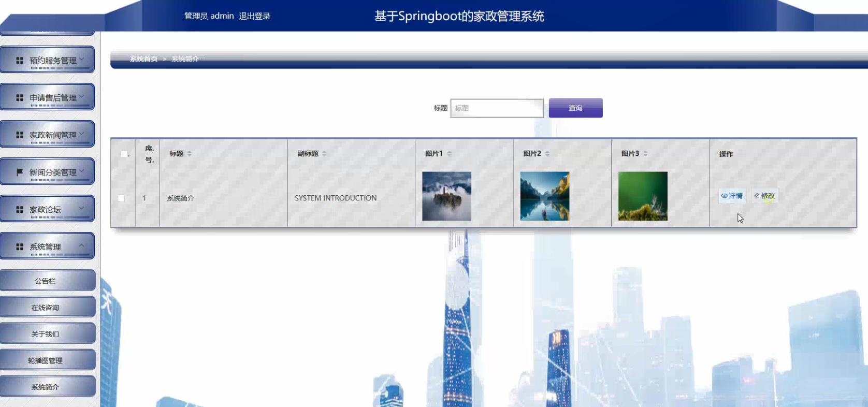This screenshot has width=868, height=407.
Task: Click the grid icon beside 预约服务管理
Action: point(20,61)
